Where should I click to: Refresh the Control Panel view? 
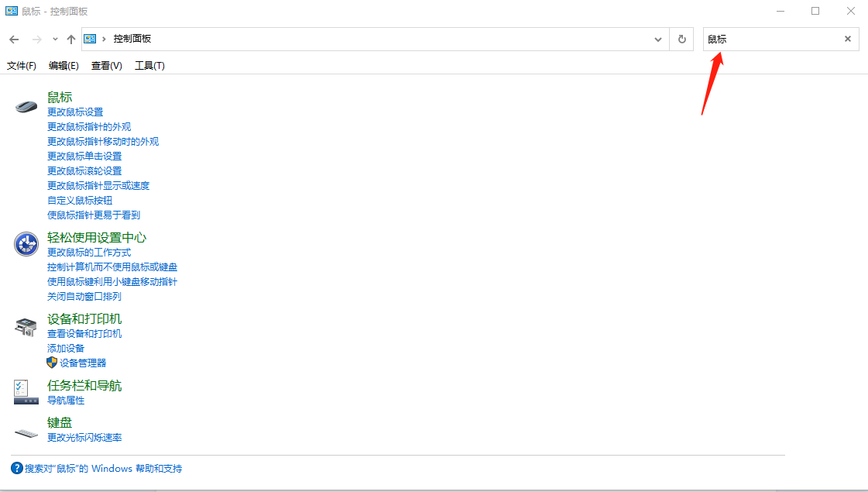coord(682,40)
